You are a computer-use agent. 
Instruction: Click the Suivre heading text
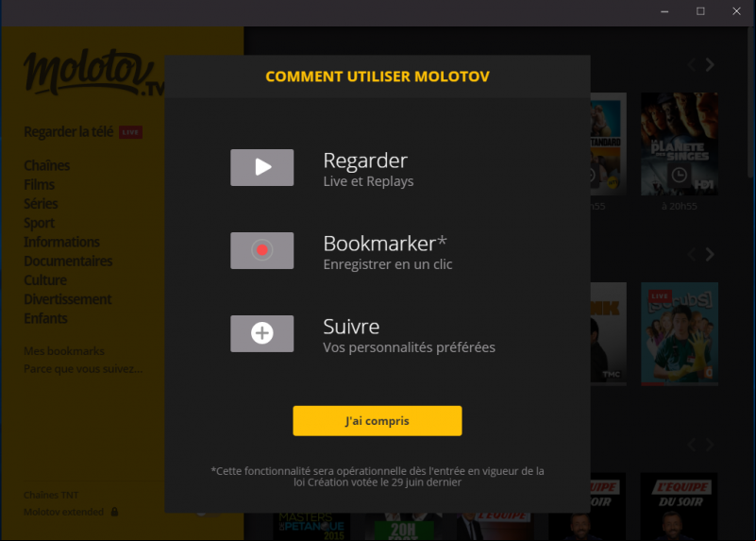pos(351,327)
